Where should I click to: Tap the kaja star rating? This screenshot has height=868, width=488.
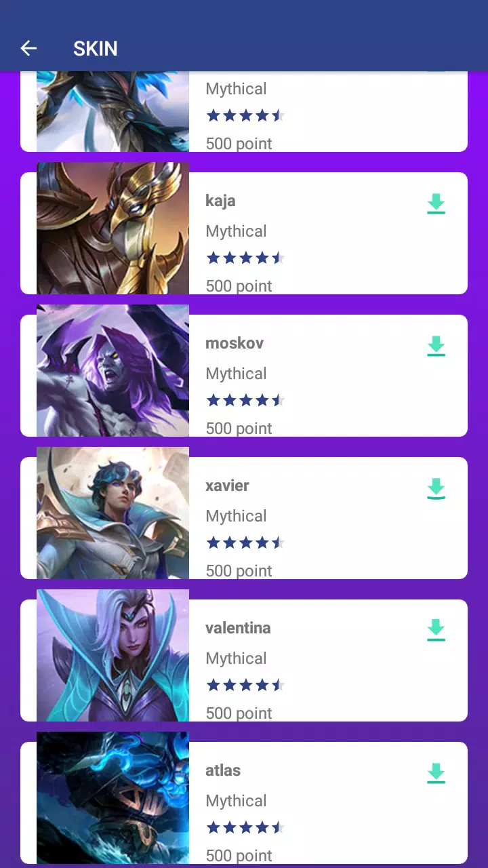pyautogui.click(x=245, y=258)
